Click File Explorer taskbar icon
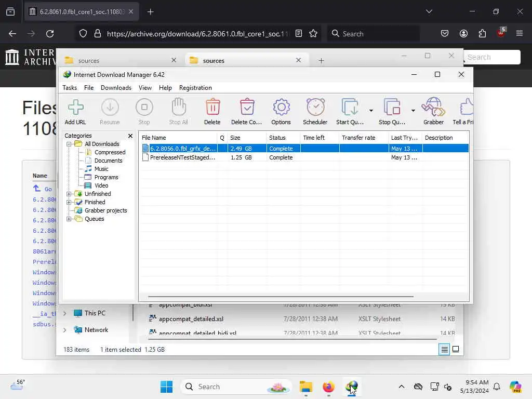 305,387
